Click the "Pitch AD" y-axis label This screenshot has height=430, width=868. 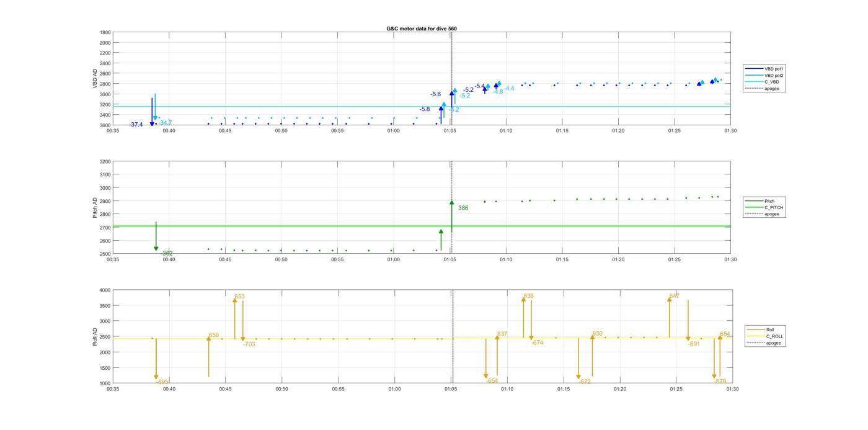(95, 208)
